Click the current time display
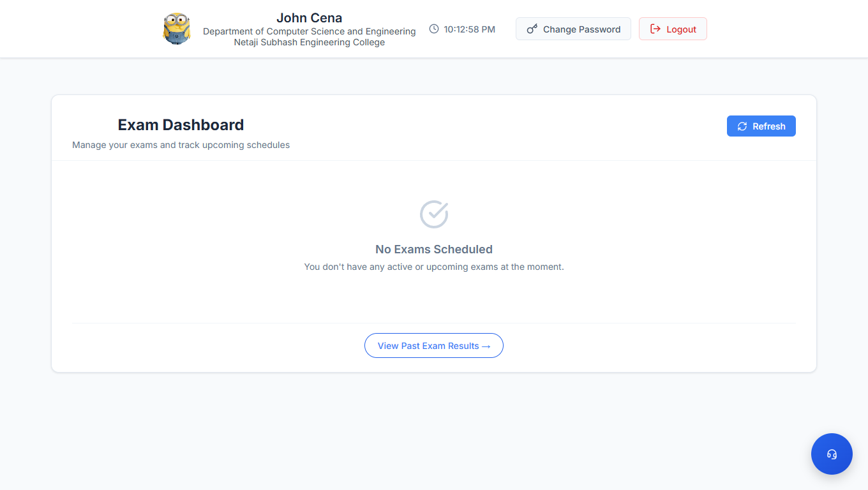 (469, 29)
